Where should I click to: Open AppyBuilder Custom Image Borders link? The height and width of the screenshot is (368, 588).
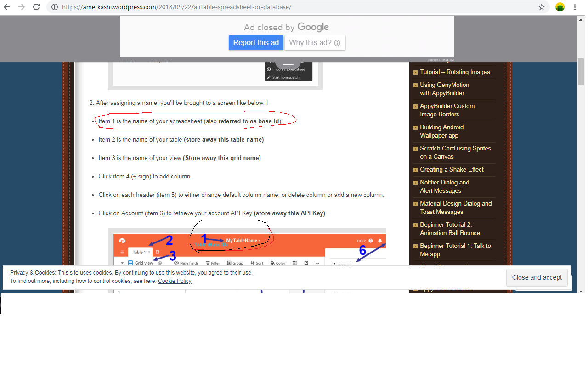click(447, 110)
